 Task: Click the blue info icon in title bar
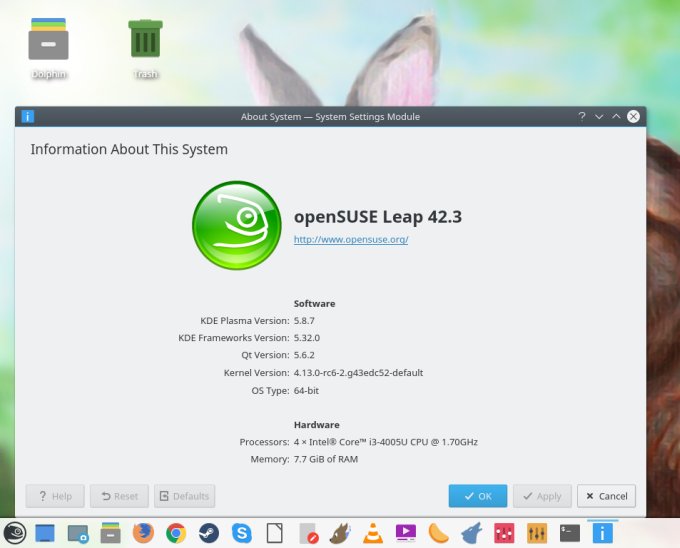point(27,116)
